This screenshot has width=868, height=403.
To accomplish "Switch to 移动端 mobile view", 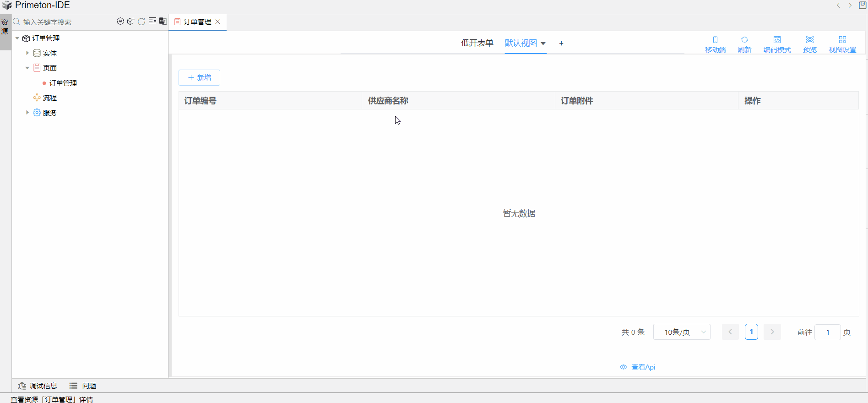I will click(x=715, y=44).
